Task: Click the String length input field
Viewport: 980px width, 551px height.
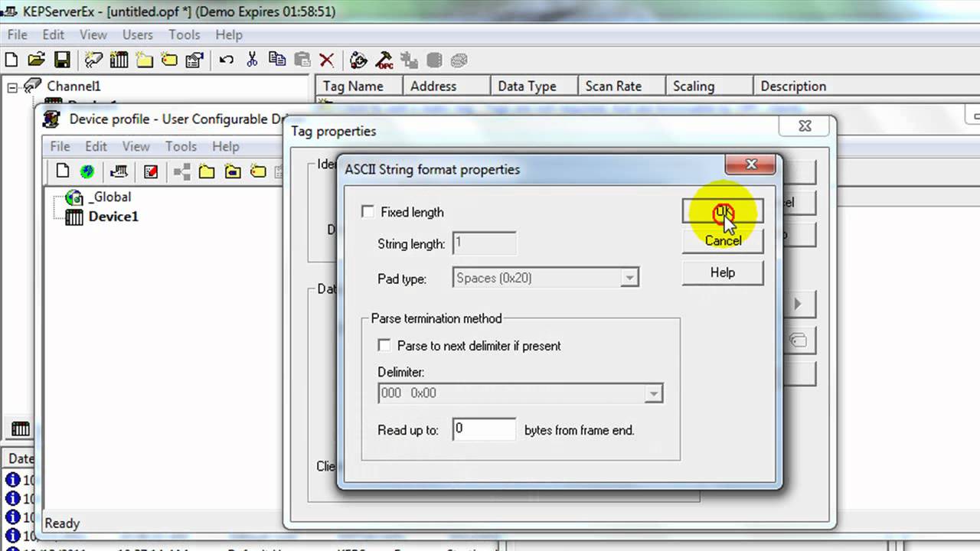Action: click(484, 243)
